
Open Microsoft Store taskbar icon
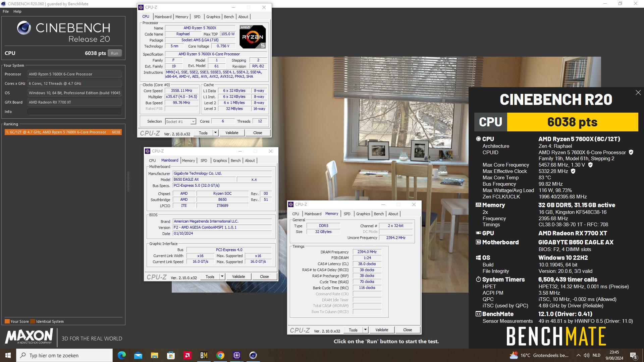coord(171,355)
